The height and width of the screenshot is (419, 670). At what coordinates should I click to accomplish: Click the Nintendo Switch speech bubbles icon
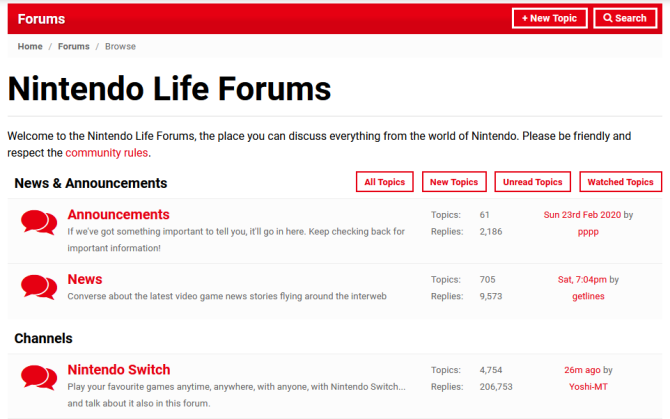pos(39,378)
